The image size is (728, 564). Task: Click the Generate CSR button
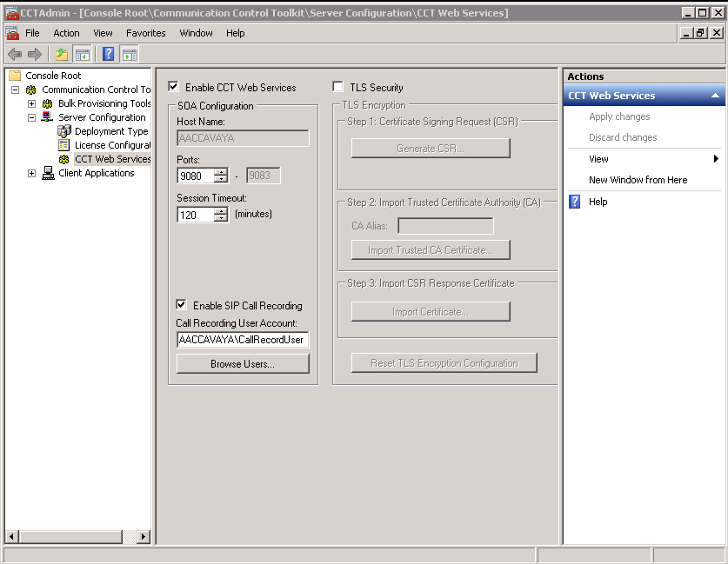click(431, 149)
